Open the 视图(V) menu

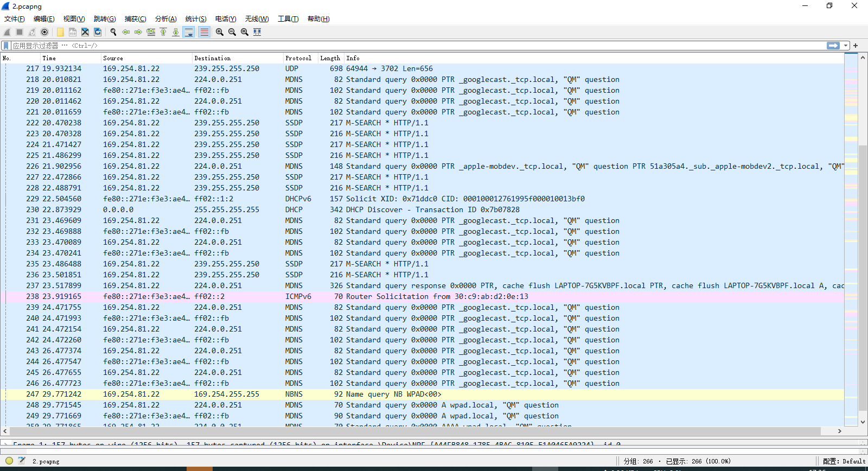pos(74,19)
